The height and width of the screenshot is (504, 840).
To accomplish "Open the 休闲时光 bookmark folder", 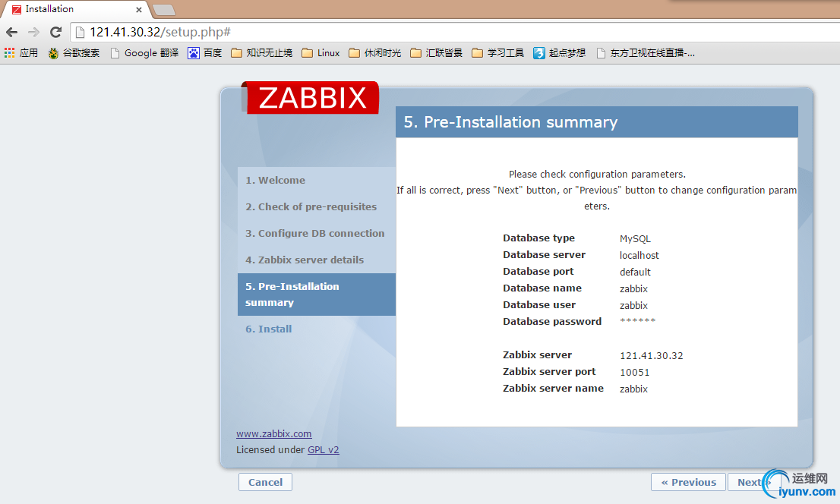I will (x=375, y=53).
